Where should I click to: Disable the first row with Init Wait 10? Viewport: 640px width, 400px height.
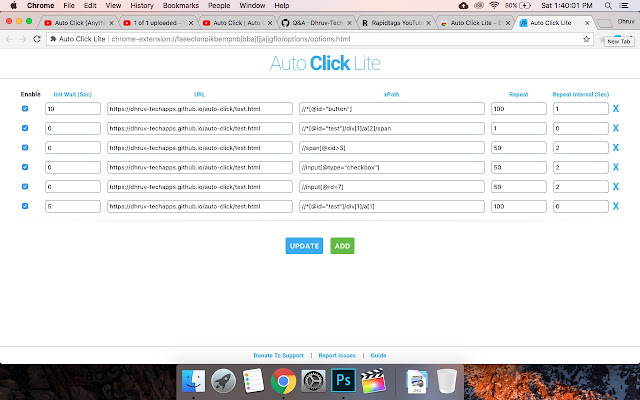25,109
